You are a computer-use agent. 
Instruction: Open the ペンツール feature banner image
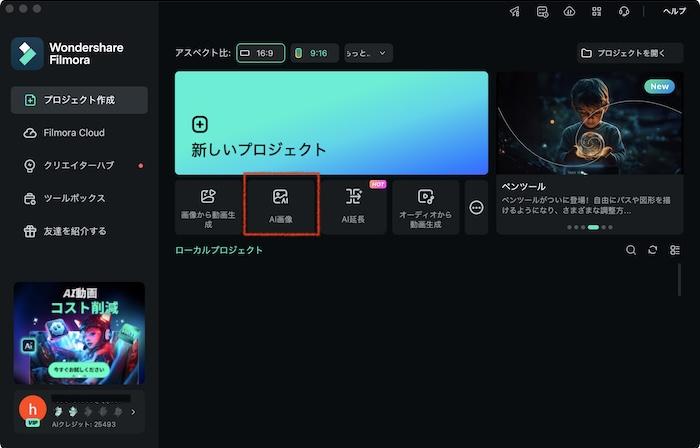click(589, 123)
